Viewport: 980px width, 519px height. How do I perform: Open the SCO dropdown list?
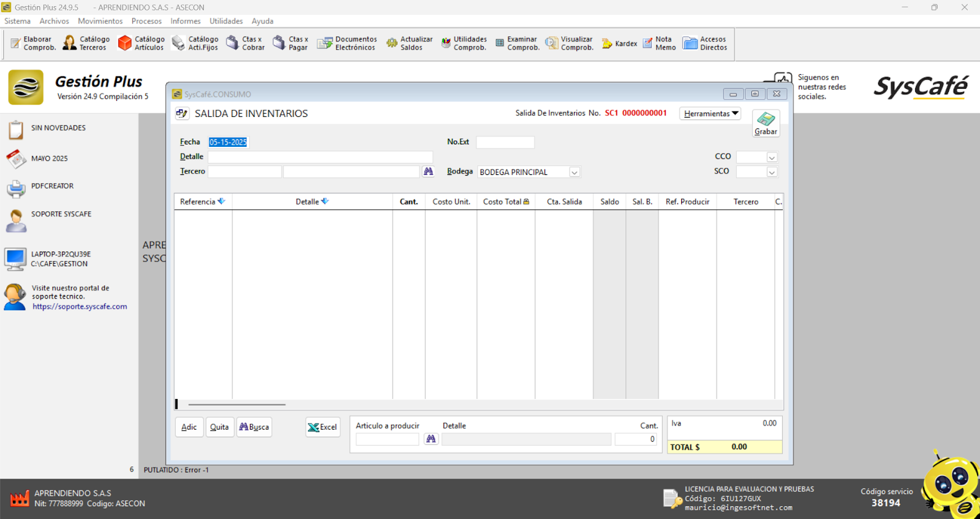point(772,173)
